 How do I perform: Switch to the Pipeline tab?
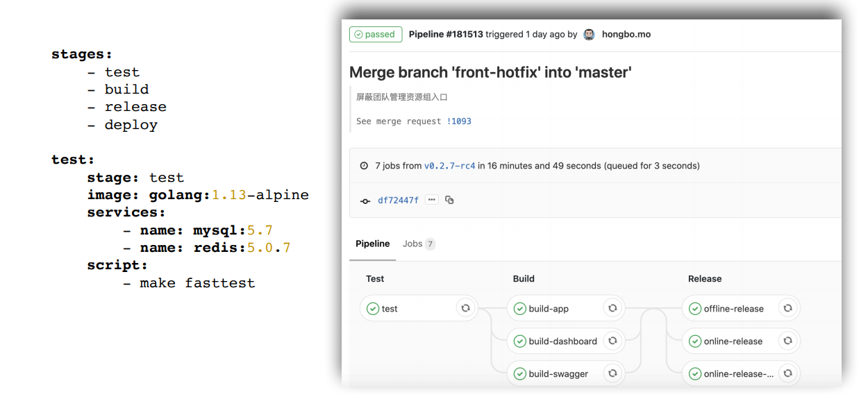click(x=373, y=244)
